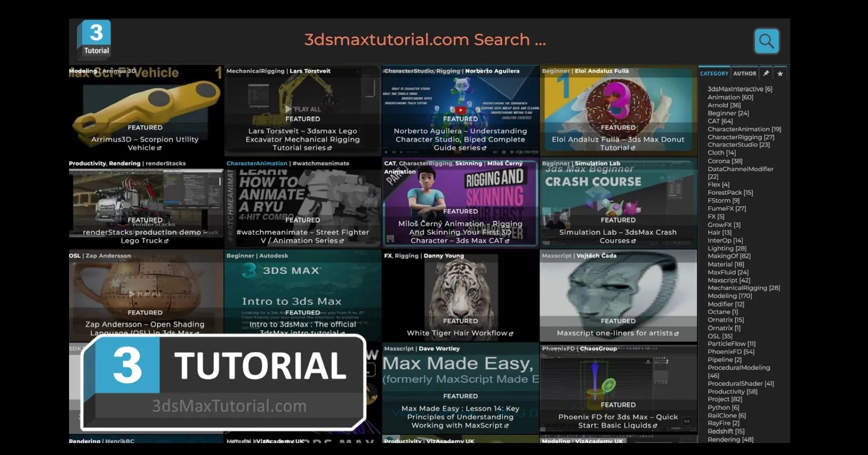Open Miloš Černý Rigging And Skinning tutorial title
The image size is (868, 455).
pyautogui.click(x=460, y=232)
